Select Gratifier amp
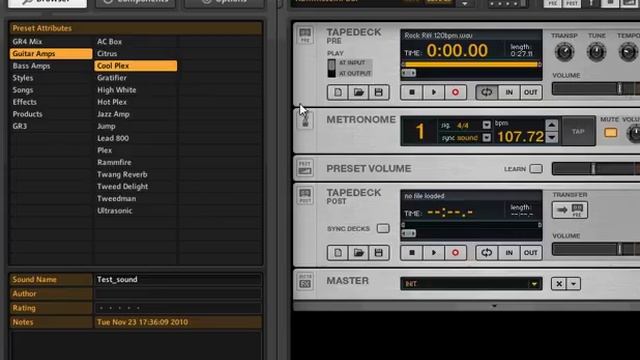The image size is (640, 360). (x=136, y=78)
